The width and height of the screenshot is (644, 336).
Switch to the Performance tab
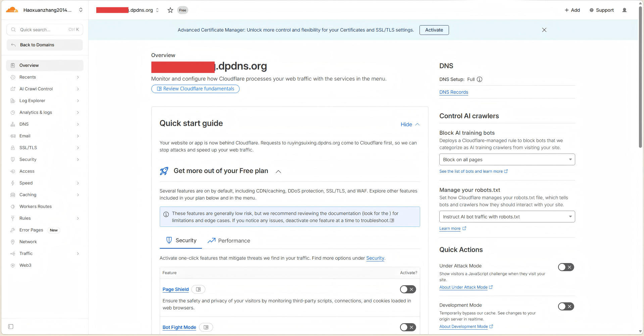[229, 241]
